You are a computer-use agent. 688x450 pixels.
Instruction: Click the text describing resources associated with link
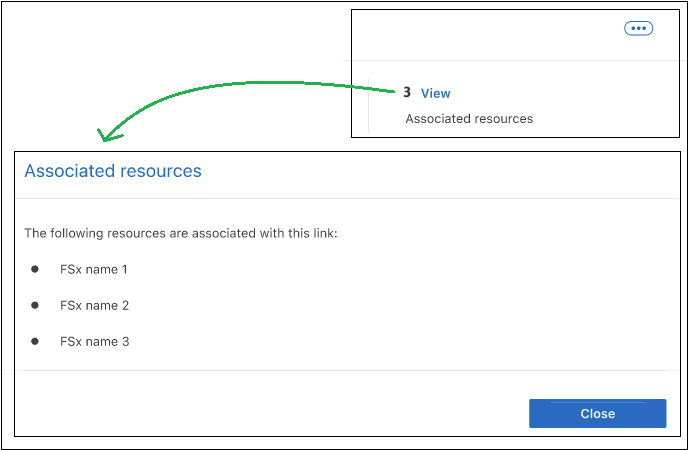(x=181, y=233)
